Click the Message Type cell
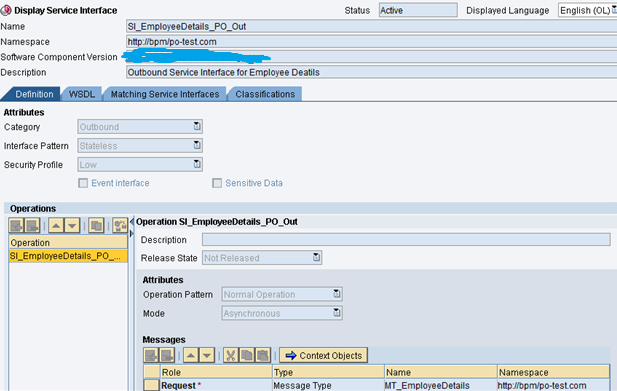Screen dimensions: 617x391 [328, 385]
